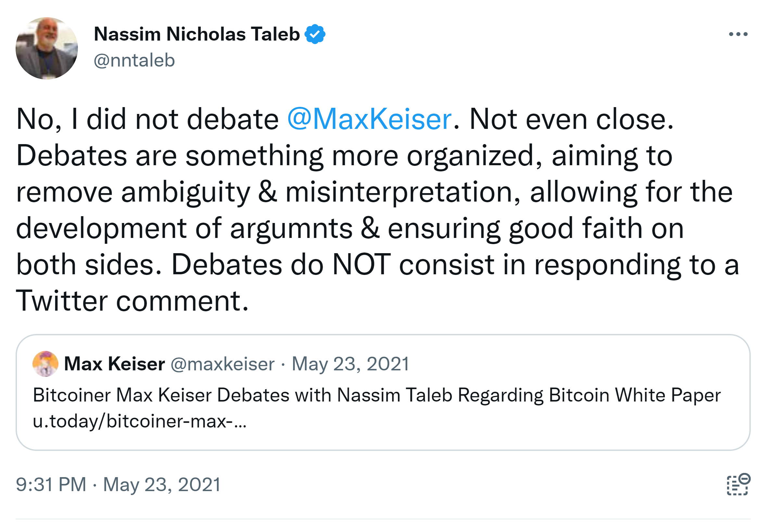Follow the @MaxKeiser mention link
Viewport: 765px width, 532px height.
pos(369,119)
